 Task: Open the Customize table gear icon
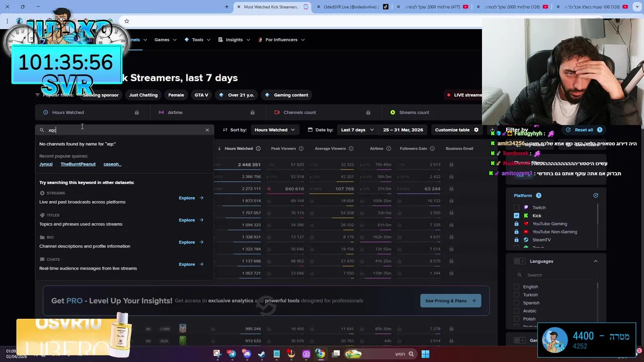tap(476, 130)
